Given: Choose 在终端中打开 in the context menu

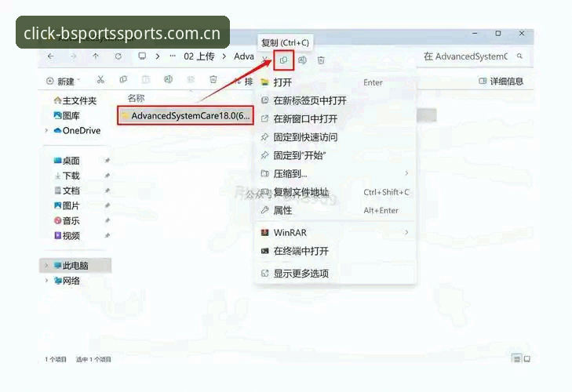Looking at the screenshot, I should (336, 251).
